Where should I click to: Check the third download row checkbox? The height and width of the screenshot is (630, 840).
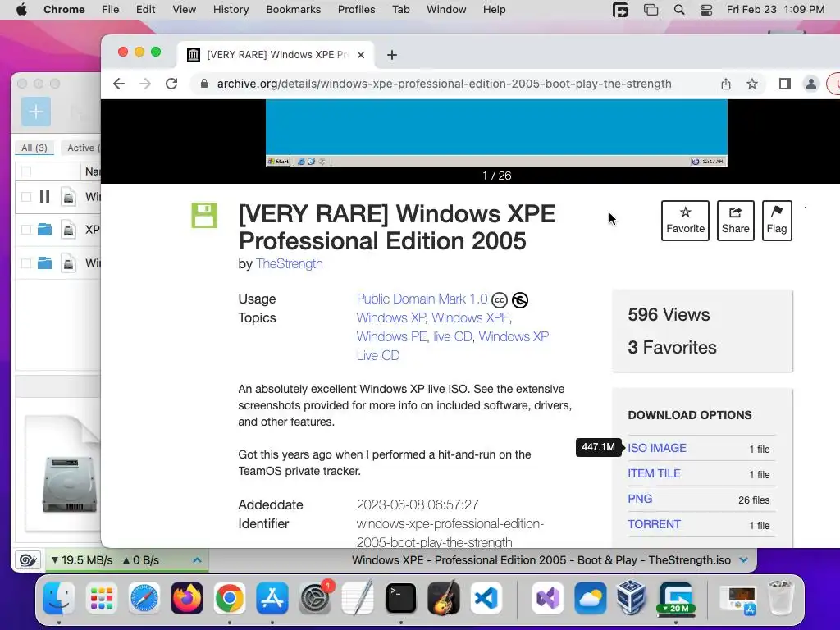coord(26,263)
